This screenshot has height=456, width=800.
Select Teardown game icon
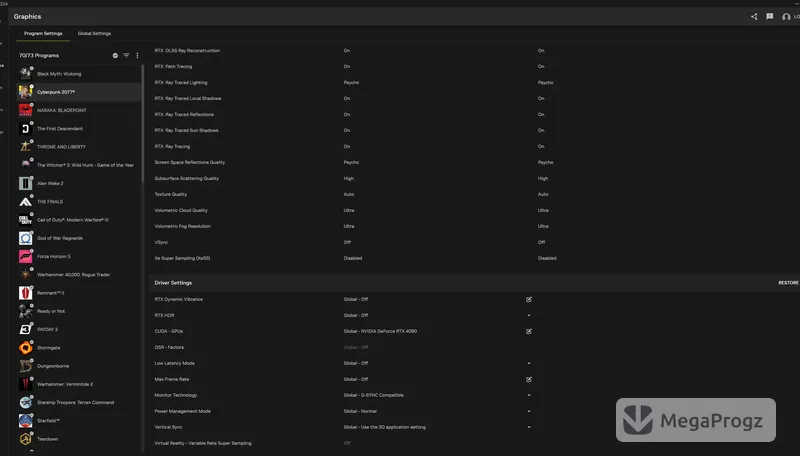(26, 439)
